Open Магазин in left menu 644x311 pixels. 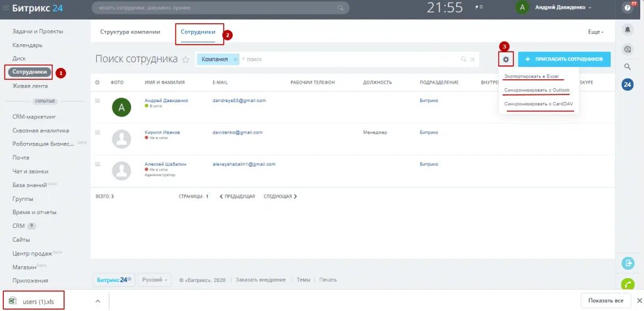click(x=25, y=267)
